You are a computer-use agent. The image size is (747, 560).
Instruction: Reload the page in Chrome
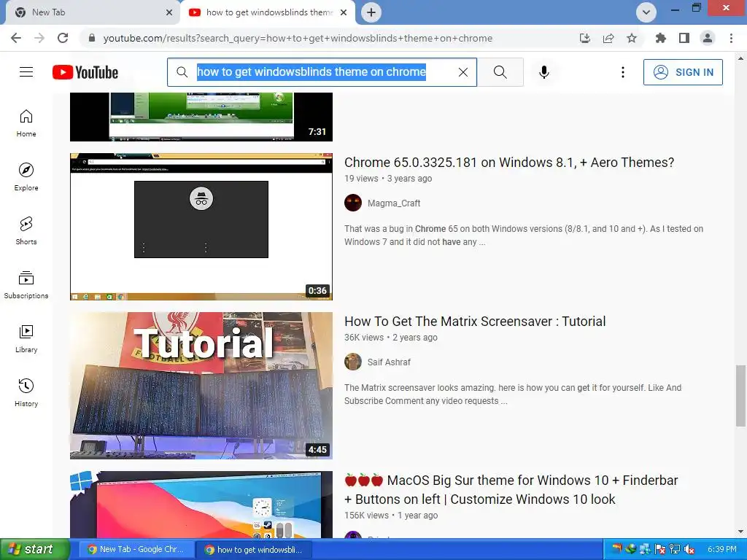click(x=63, y=38)
